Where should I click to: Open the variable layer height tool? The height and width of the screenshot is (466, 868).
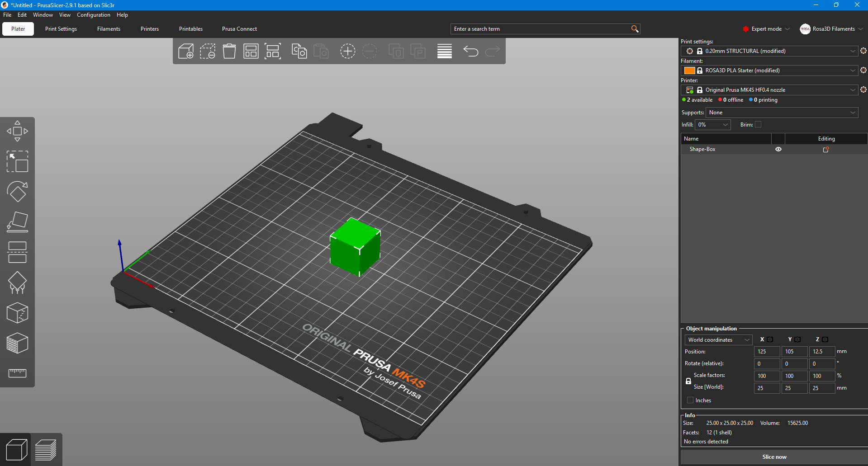[445, 51]
